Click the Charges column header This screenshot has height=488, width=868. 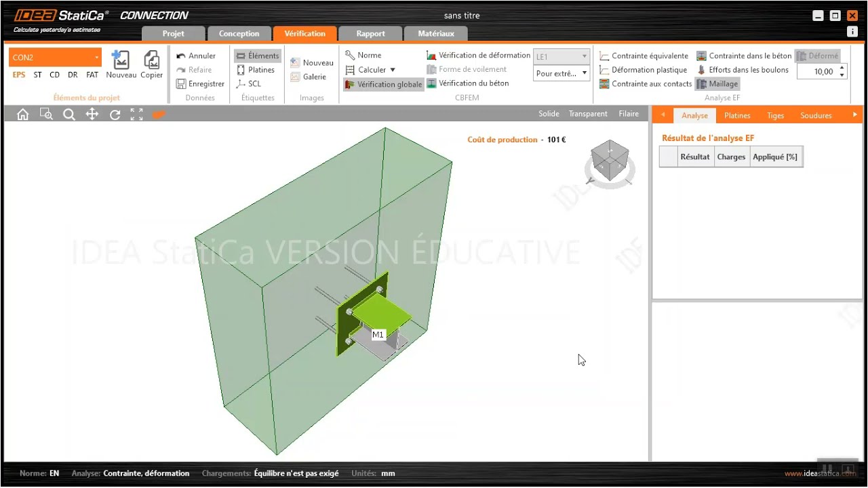731,157
